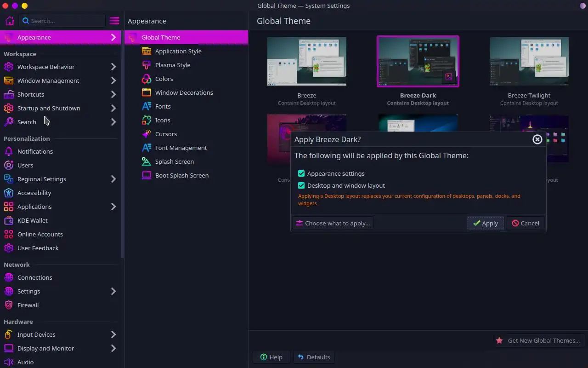
Task: Open the Fonts settings page
Action: pos(186,106)
